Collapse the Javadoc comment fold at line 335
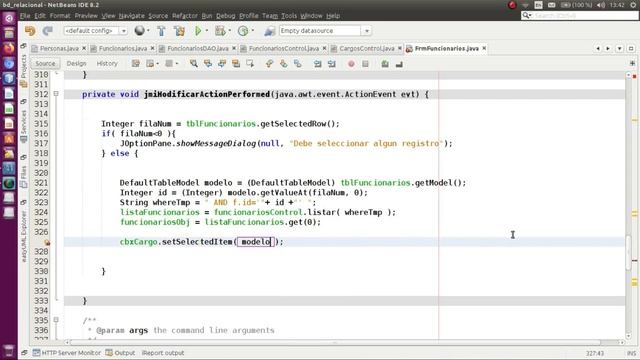 point(56,320)
